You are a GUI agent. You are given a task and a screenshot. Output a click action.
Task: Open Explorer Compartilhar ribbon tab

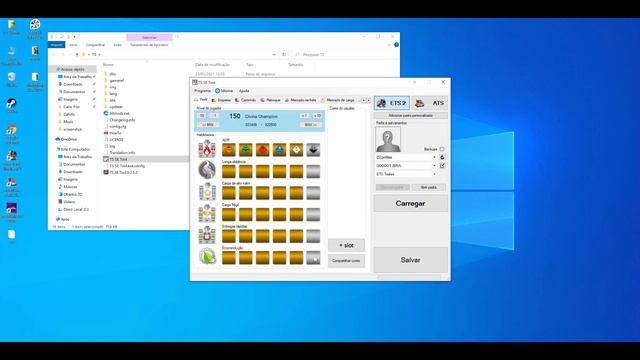pos(95,45)
